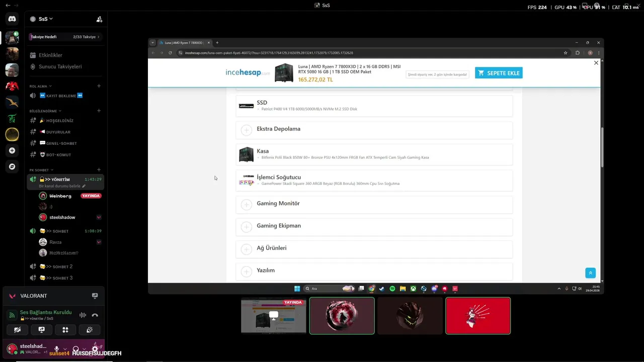The height and width of the screenshot is (362, 644).
Task: Open a new Chrome tab
Action: click(217, 43)
